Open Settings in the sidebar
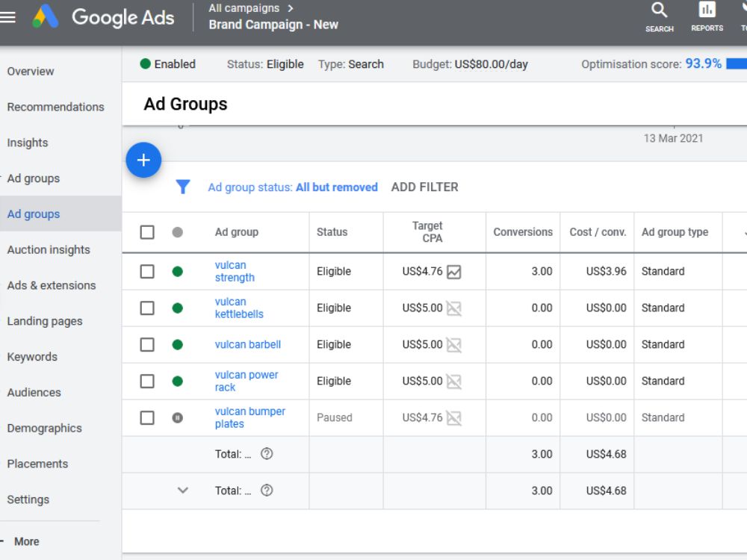 [x=28, y=500]
